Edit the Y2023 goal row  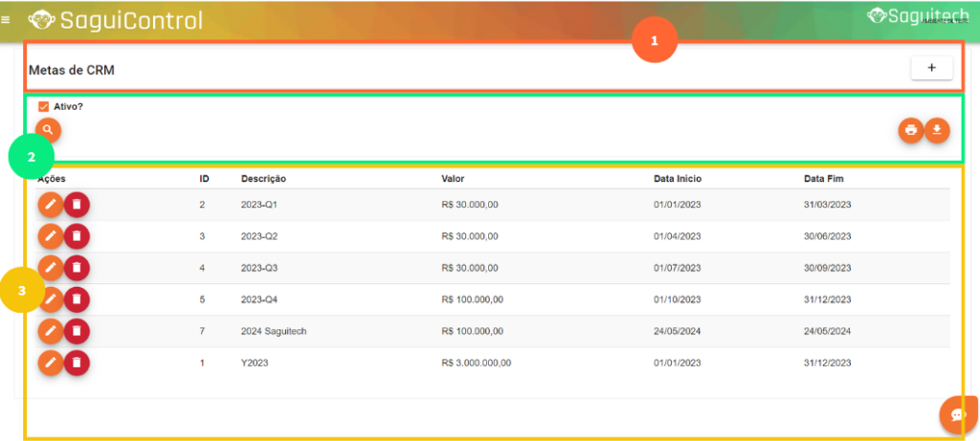click(51, 363)
